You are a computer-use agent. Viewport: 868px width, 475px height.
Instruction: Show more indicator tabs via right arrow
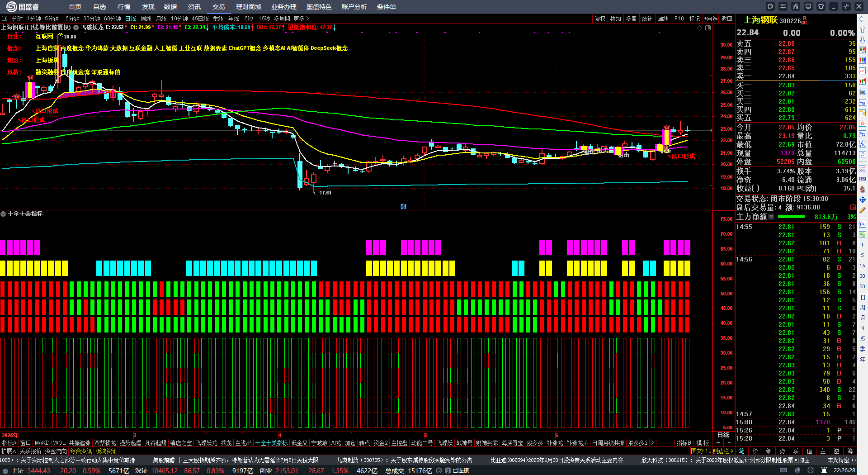click(652, 443)
